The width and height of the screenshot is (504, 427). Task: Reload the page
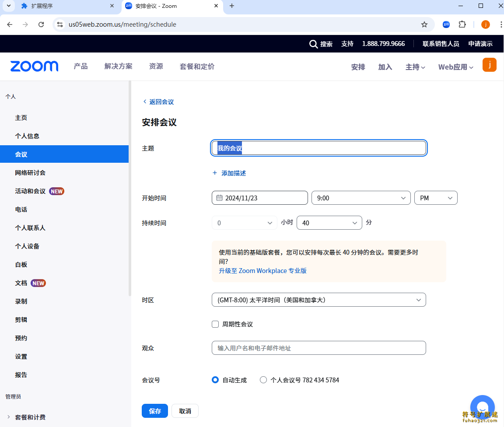click(x=41, y=24)
